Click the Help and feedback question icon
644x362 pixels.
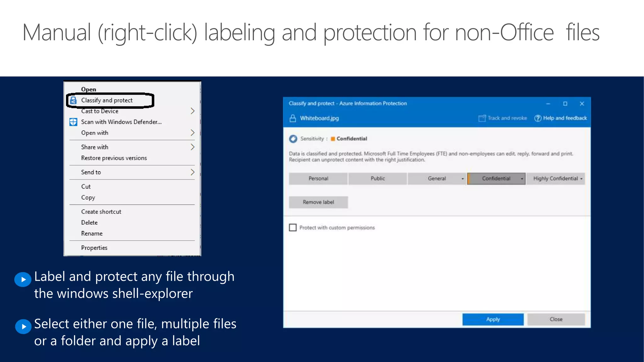coord(538,118)
